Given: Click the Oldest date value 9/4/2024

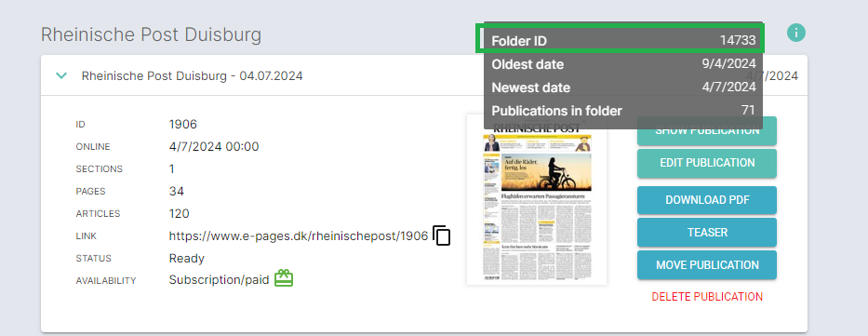Looking at the screenshot, I should 729,63.
